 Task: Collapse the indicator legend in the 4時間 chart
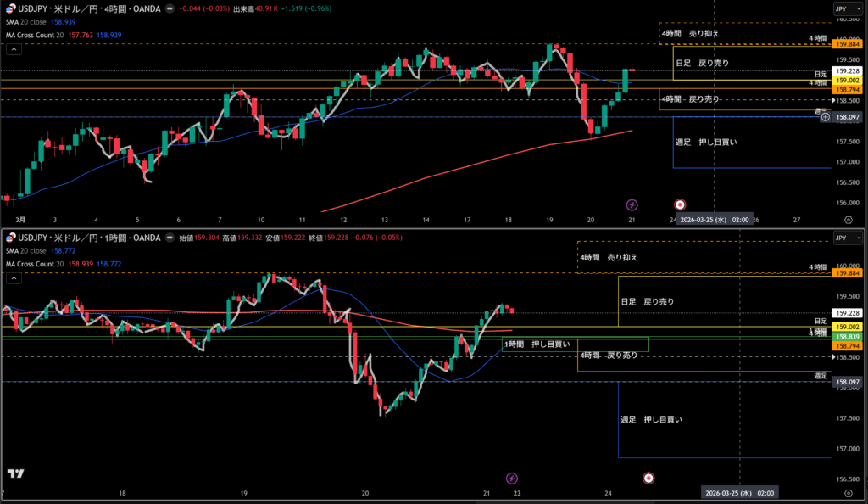(13, 49)
